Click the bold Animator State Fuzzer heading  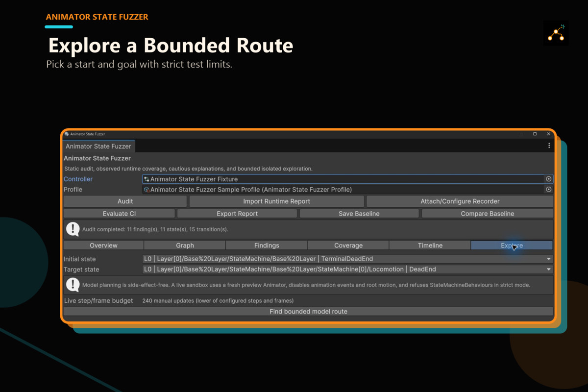[97, 158]
